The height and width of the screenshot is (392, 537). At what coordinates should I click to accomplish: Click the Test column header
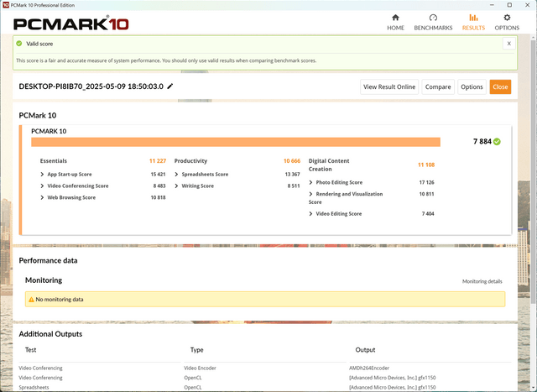[30, 350]
